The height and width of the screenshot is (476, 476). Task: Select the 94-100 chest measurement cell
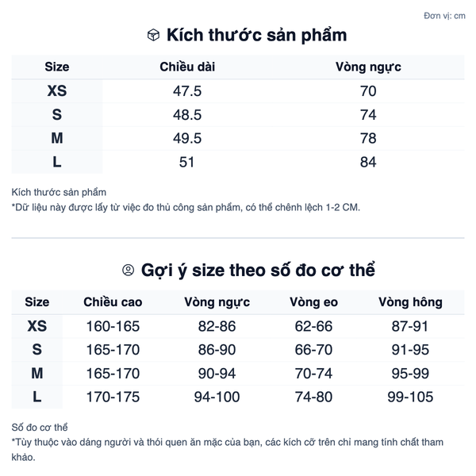(217, 397)
